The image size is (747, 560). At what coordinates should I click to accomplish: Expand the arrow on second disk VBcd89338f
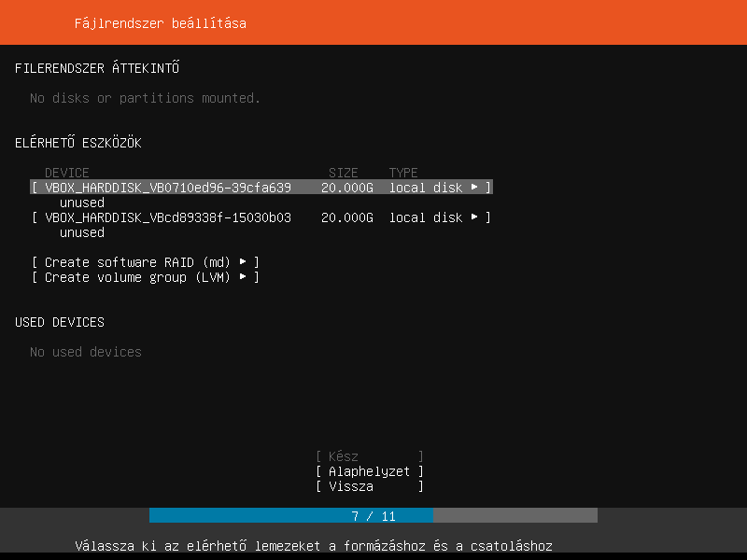474,217
